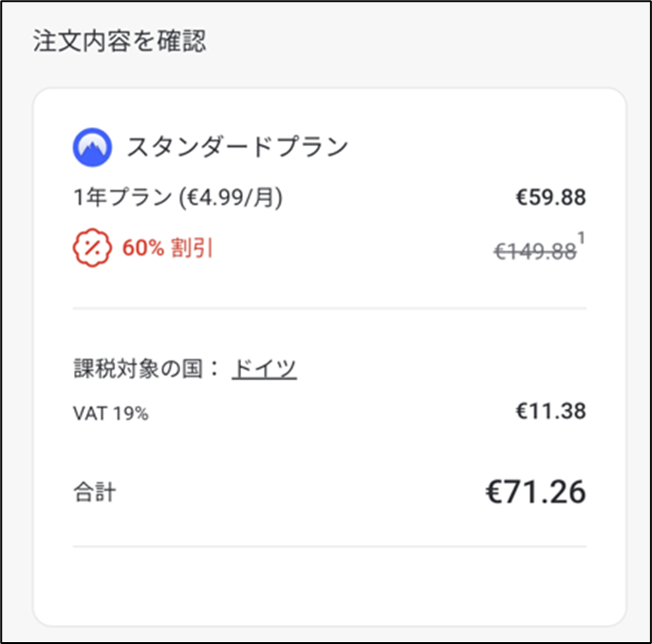The image size is (652, 644).
Task: Click the 課税対象の国 label
Action: [x=140, y=369]
